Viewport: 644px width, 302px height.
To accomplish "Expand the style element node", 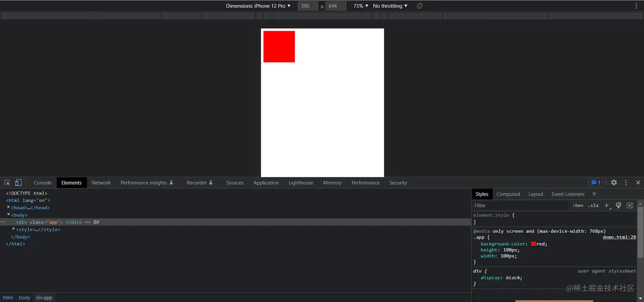I will pos(14,229).
